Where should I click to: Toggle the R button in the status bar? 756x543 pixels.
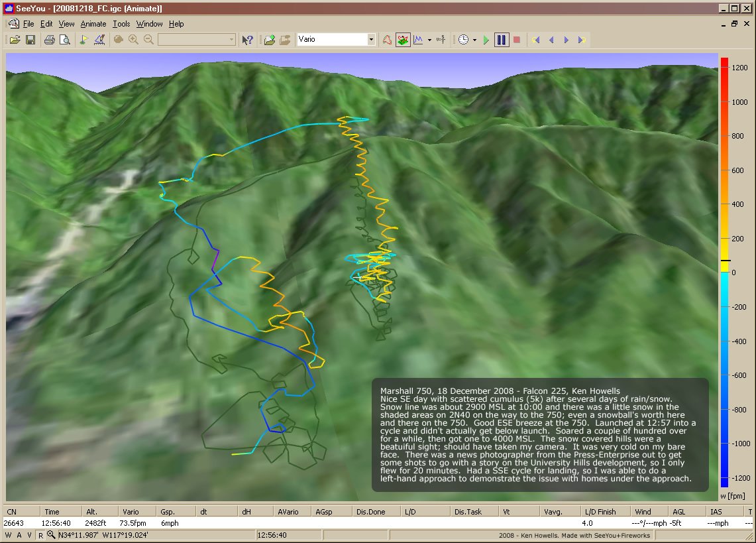tap(40, 535)
